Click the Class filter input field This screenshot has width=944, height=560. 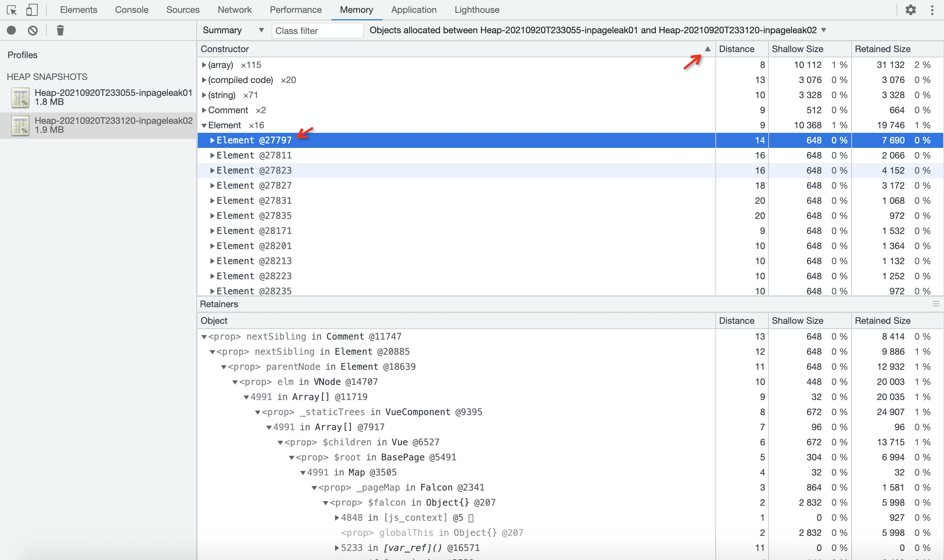pyautogui.click(x=317, y=31)
